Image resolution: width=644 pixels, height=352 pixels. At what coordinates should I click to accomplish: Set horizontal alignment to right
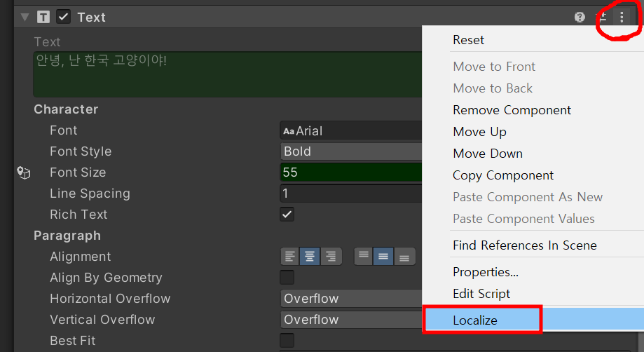coord(331,257)
